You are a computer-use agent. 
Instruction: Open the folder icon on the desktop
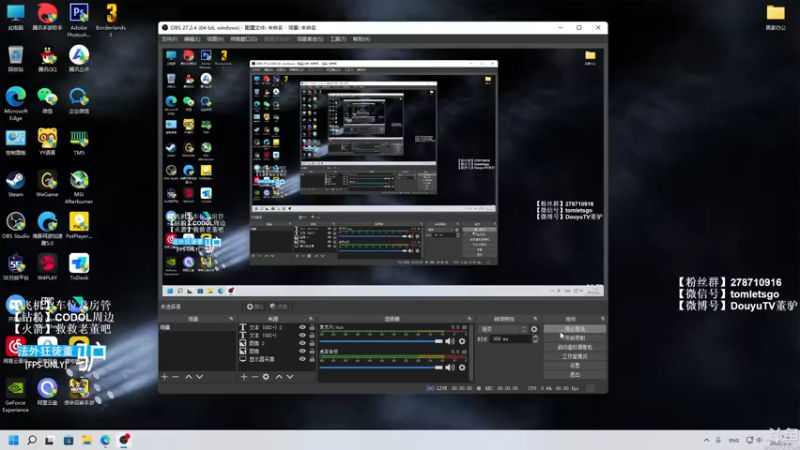[x=776, y=17]
